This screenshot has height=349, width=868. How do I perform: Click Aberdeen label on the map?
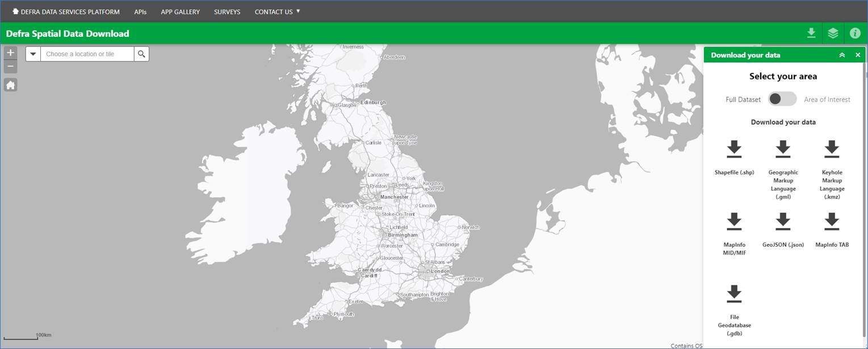(395, 57)
